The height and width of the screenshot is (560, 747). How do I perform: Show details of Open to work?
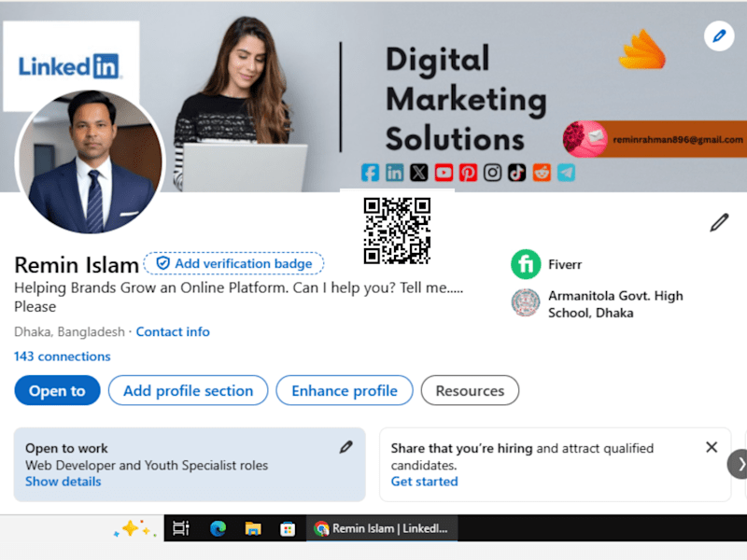63,482
